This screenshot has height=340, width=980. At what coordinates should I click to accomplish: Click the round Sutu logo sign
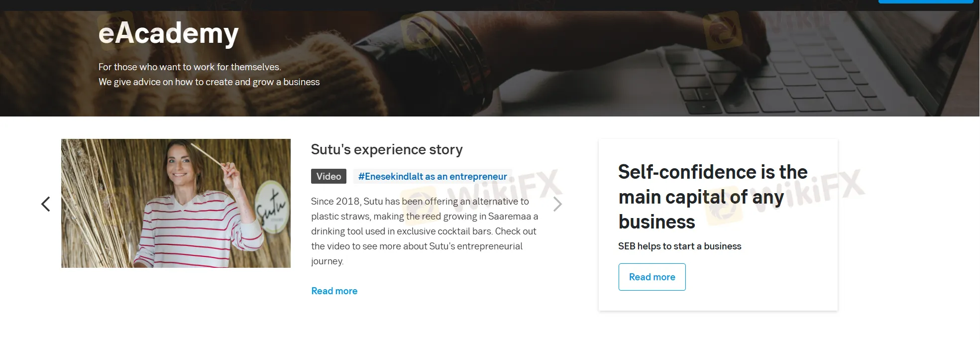[272, 208]
